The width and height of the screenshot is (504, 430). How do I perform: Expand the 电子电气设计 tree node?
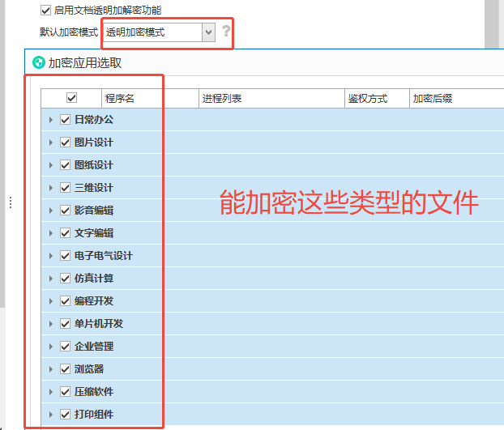coord(51,256)
